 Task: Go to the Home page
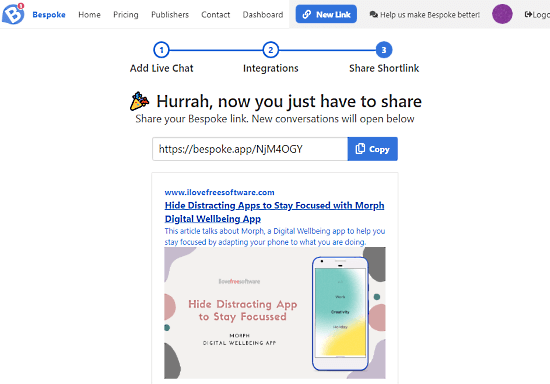89,15
